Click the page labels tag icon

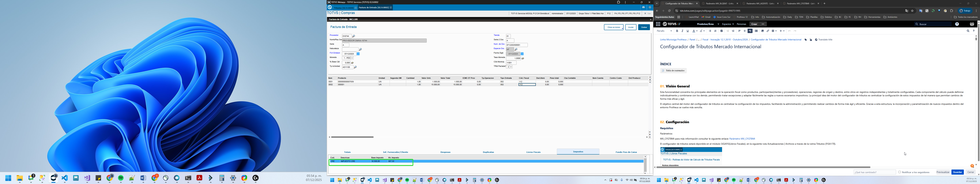[x=806, y=40]
